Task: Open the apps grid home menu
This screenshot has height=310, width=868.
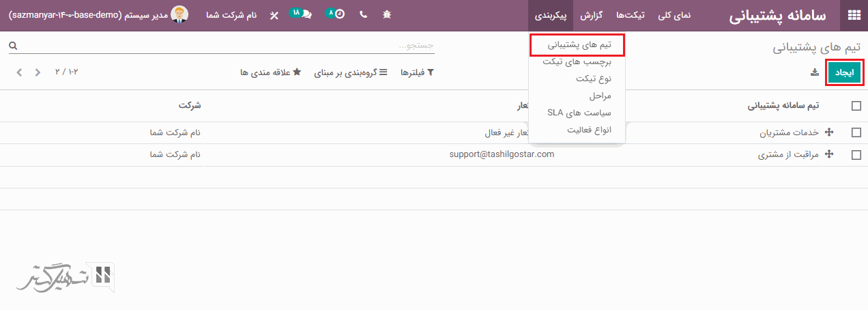Action: point(854,16)
